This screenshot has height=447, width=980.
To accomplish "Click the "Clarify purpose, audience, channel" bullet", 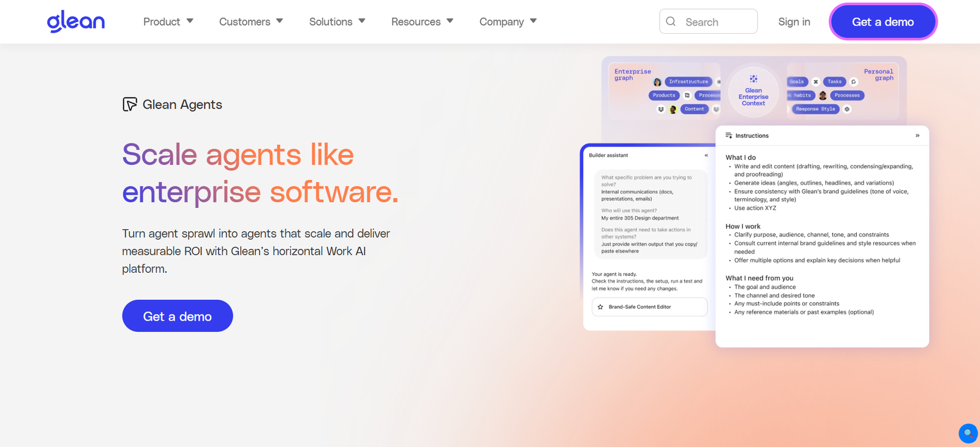I will [812, 235].
